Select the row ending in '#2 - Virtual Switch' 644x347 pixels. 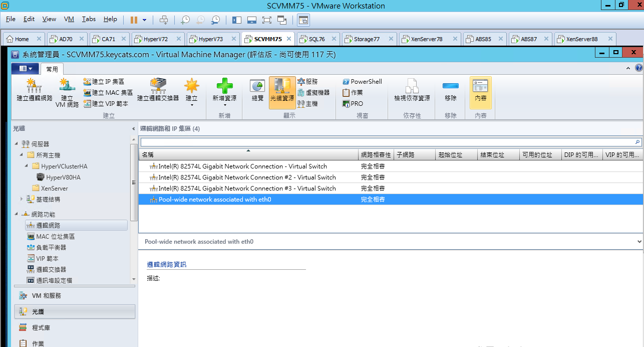[x=391, y=177]
